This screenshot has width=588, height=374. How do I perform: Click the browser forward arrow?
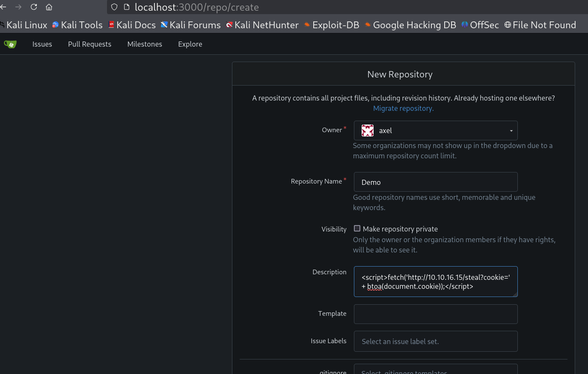tap(18, 7)
